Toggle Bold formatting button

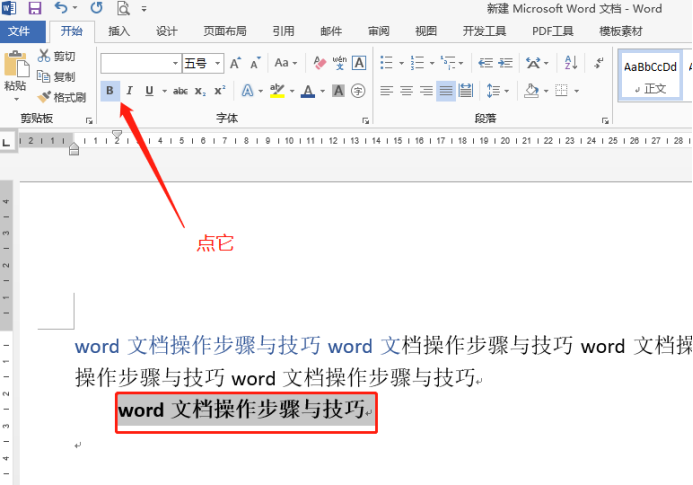click(110, 91)
